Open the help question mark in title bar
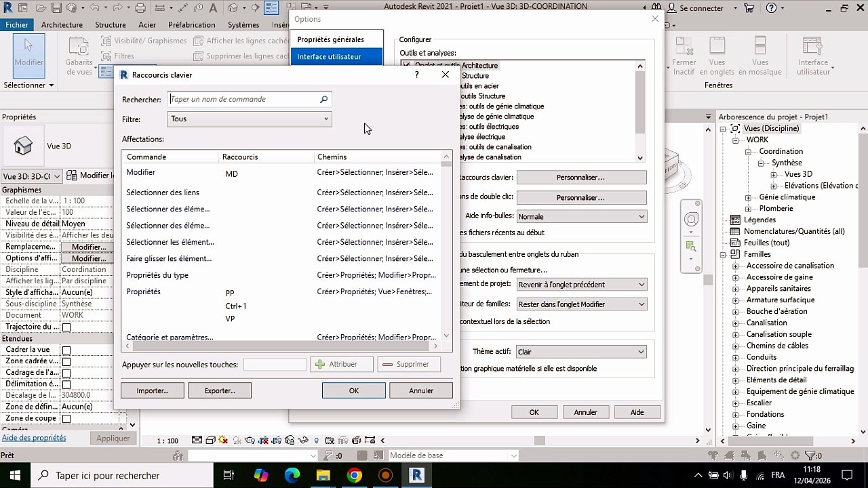 coord(771,8)
